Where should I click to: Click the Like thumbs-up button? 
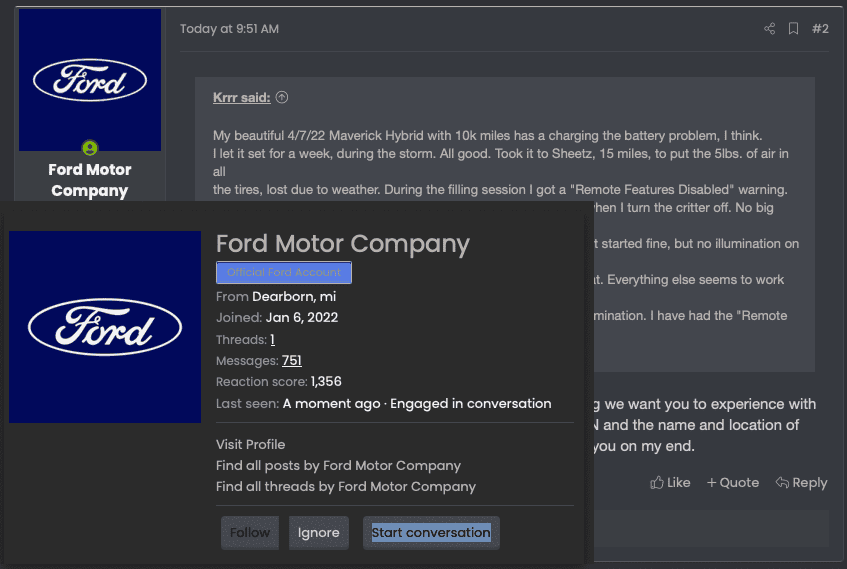(670, 483)
